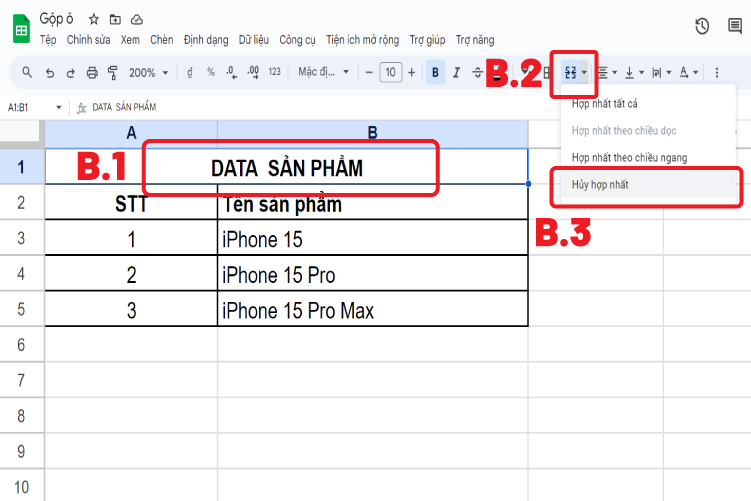Click the name box showing A1:B1
Image resolution: width=751 pixels, height=501 pixels.
point(18,107)
